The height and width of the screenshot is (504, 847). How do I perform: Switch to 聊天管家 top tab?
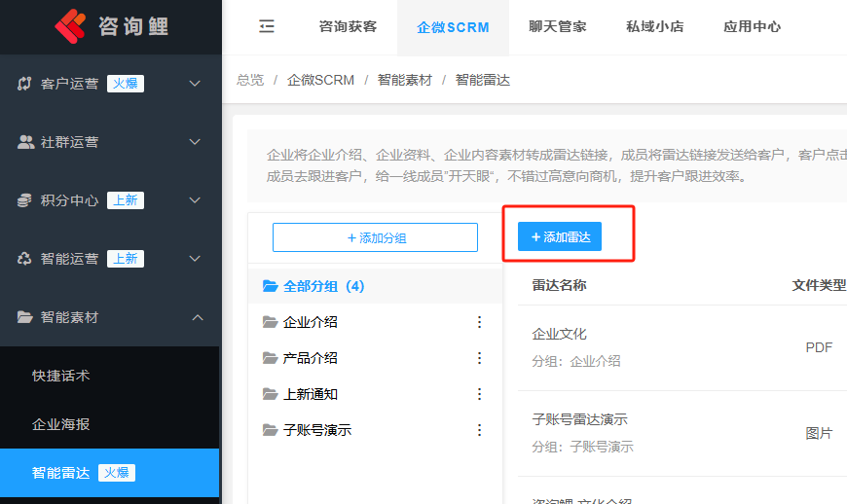(558, 26)
